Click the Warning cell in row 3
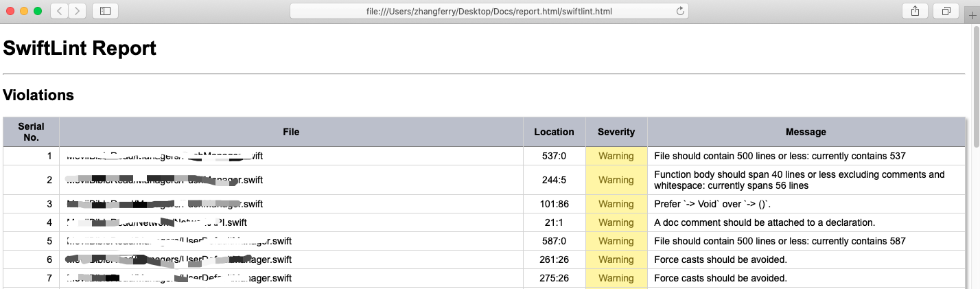Image resolution: width=980 pixels, height=289 pixels. tap(616, 204)
